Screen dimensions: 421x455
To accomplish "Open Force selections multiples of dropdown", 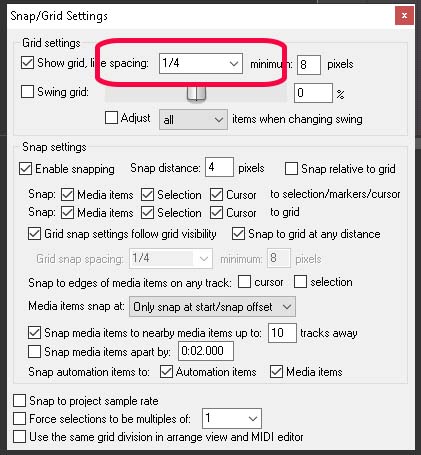I will [232, 418].
